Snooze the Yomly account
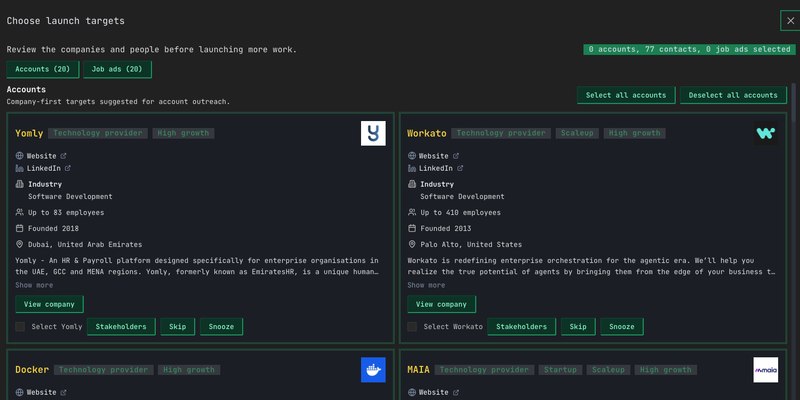This screenshot has width=800, height=400. (x=221, y=327)
